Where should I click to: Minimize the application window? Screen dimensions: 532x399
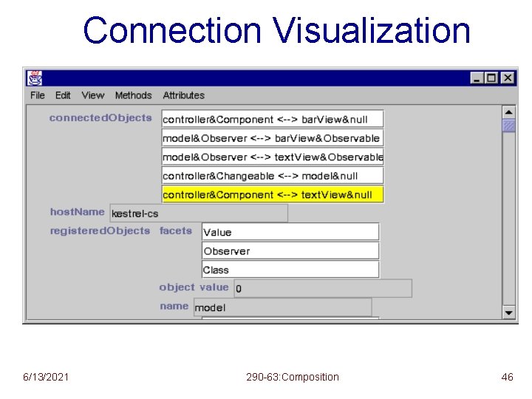[x=477, y=78]
